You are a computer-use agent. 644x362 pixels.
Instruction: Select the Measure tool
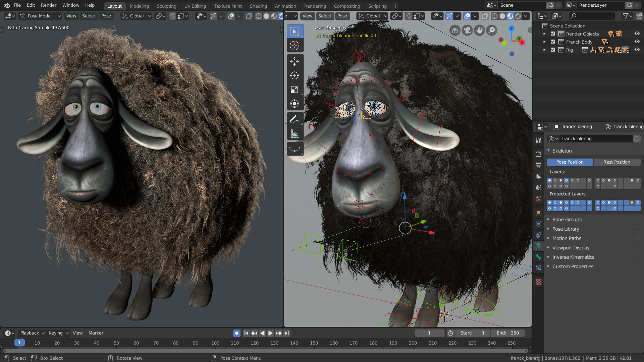(x=294, y=134)
